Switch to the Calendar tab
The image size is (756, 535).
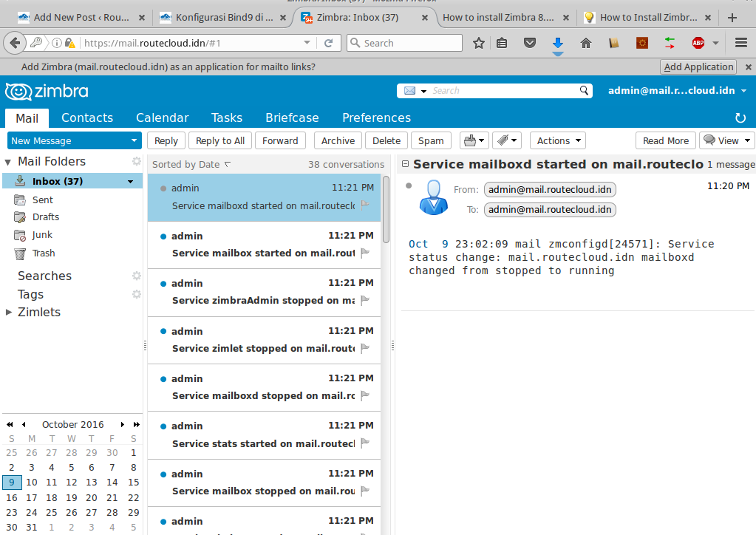(163, 117)
